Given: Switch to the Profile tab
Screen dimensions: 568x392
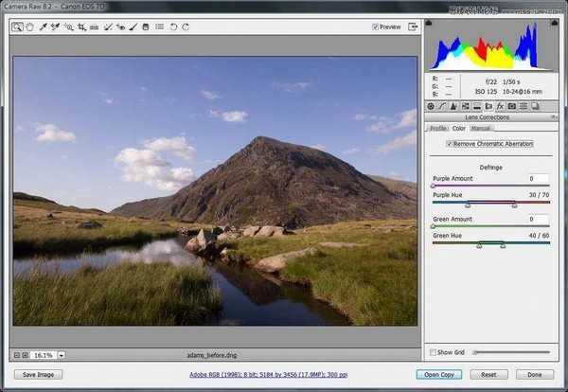Looking at the screenshot, I should 437,128.
